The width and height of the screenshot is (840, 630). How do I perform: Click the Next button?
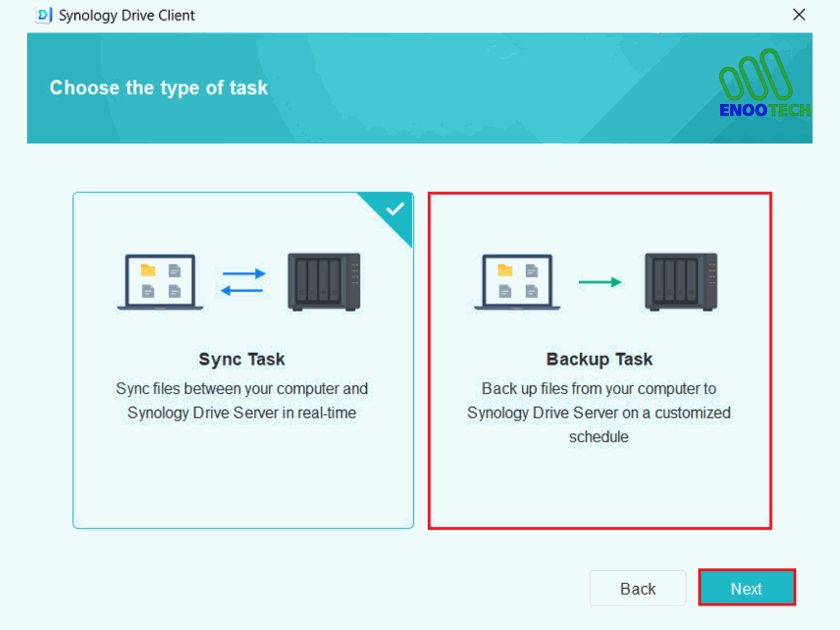tap(746, 588)
